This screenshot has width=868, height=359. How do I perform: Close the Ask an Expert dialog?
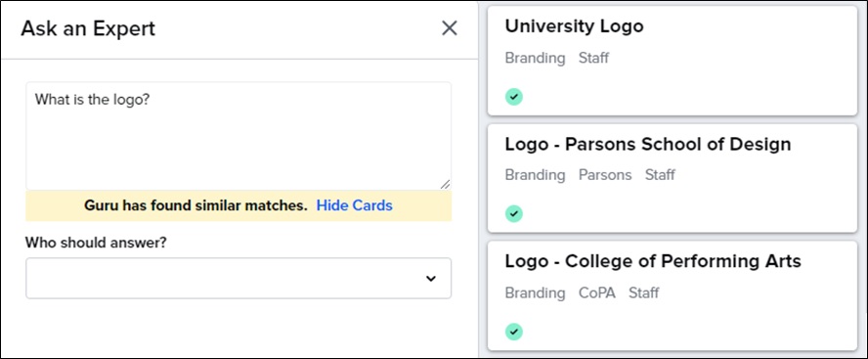(x=449, y=28)
